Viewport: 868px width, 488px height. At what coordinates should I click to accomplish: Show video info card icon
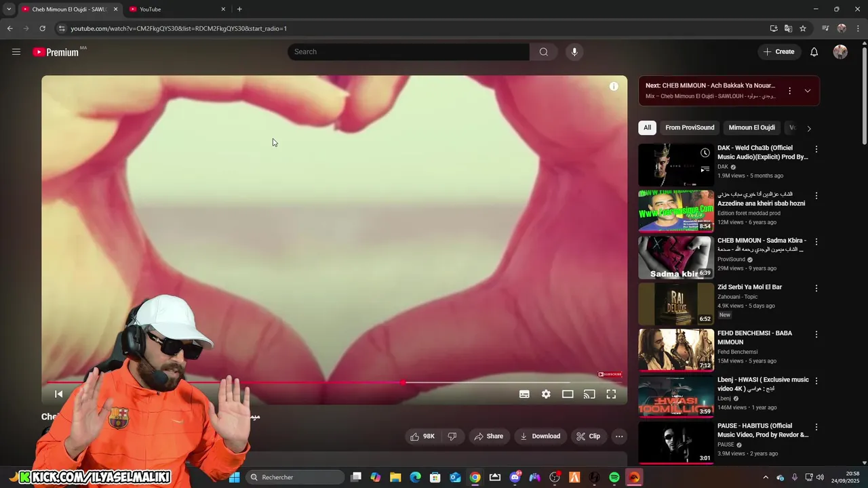614,86
